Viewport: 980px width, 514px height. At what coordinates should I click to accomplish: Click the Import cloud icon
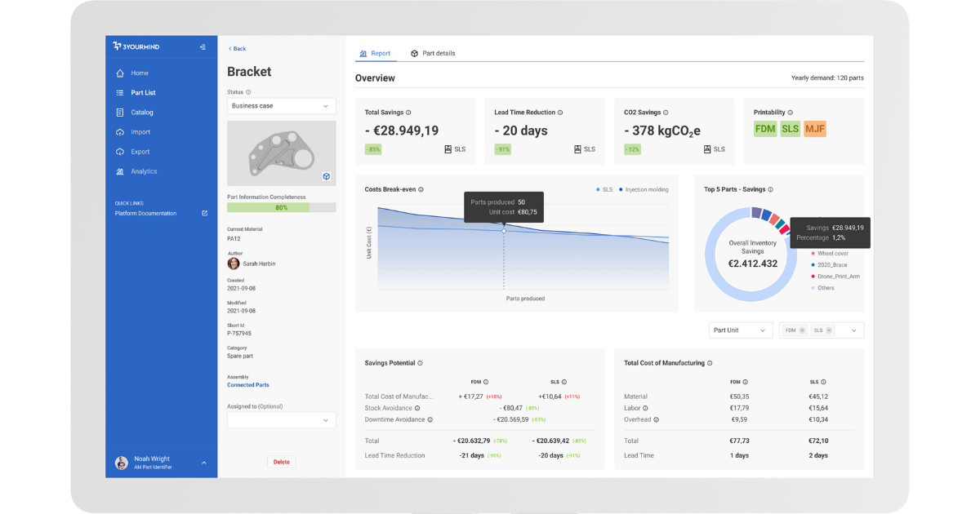pyautogui.click(x=120, y=132)
